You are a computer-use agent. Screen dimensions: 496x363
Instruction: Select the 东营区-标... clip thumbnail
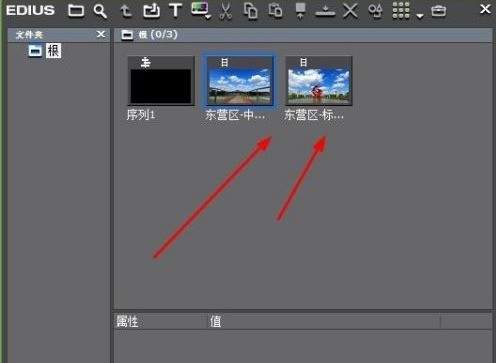click(319, 81)
